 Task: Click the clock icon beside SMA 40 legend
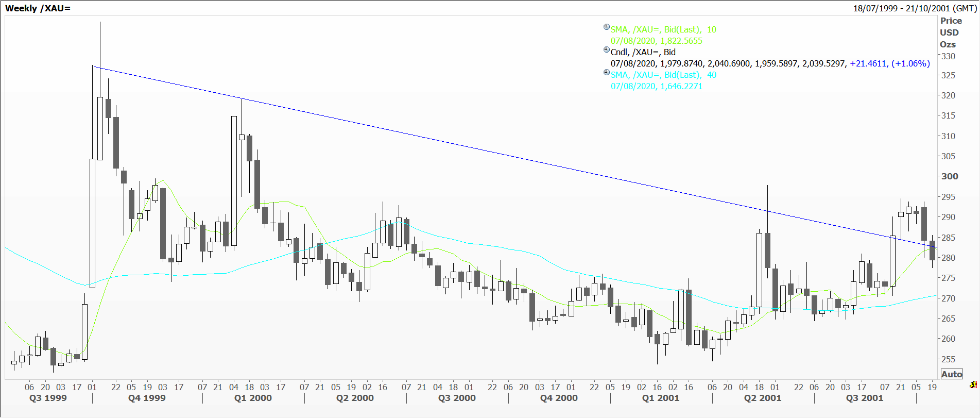tap(607, 72)
